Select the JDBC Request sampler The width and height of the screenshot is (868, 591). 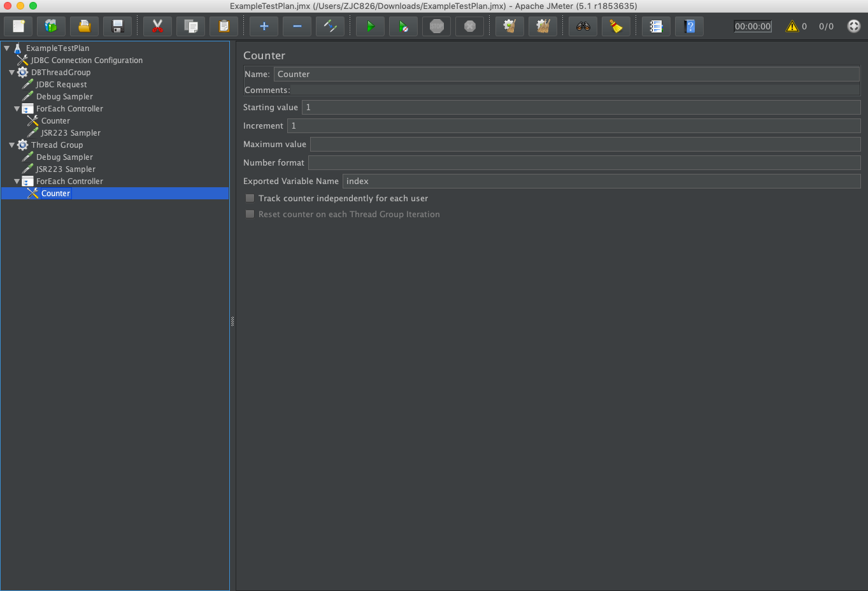61,84
